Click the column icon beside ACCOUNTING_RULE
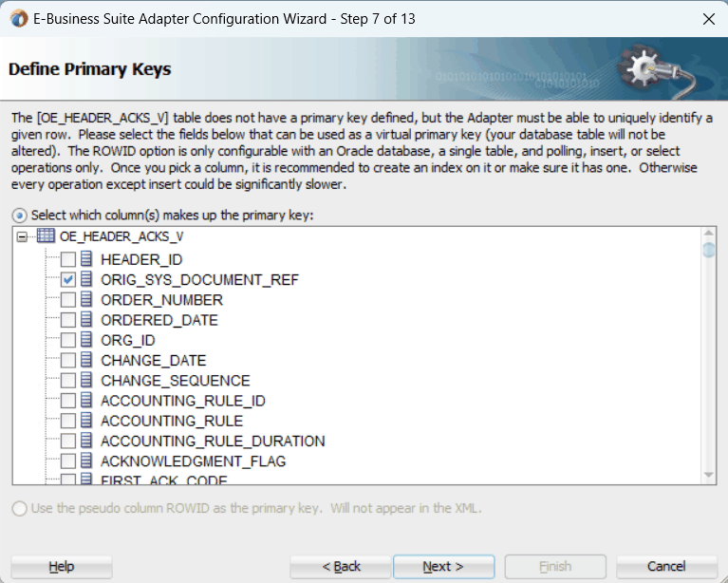The image size is (728, 583). point(86,421)
